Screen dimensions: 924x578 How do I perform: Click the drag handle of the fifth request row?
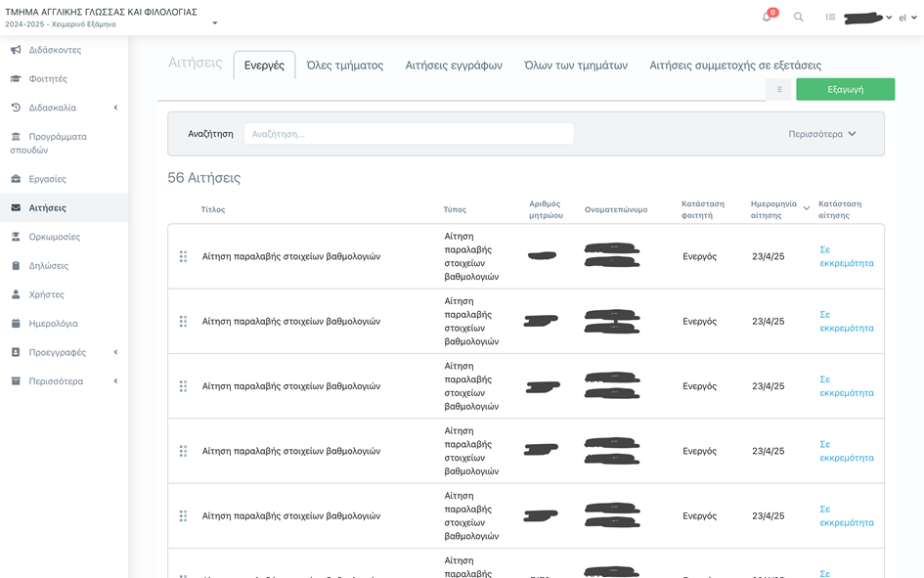click(x=183, y=515)
